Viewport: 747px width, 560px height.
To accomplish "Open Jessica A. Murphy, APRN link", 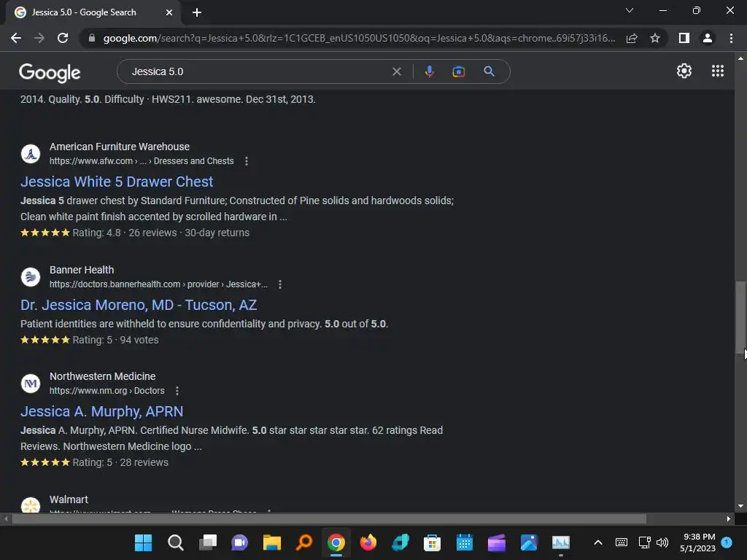I will (102, 411).
